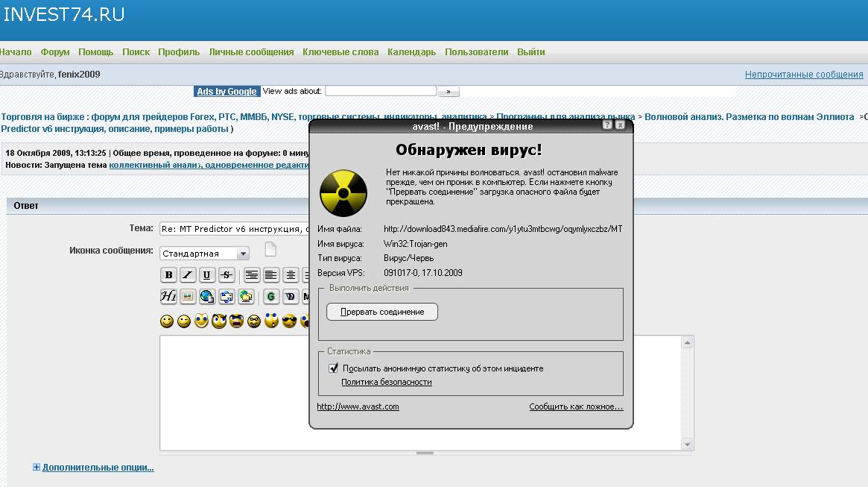Insert an FTP link

pos(245,296)
